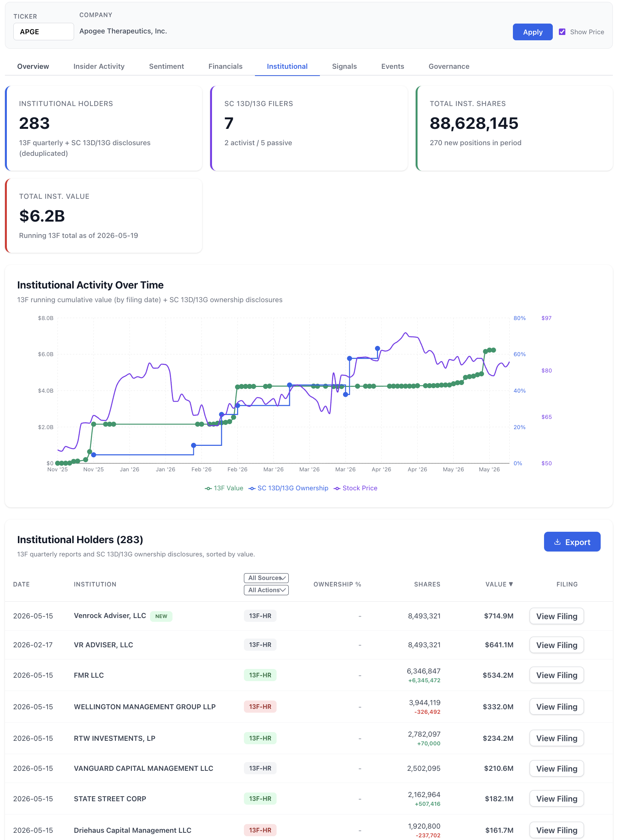This screenshot has width=617, height=840.
Task: Switch to the Events tab
Action: (392, 67)
